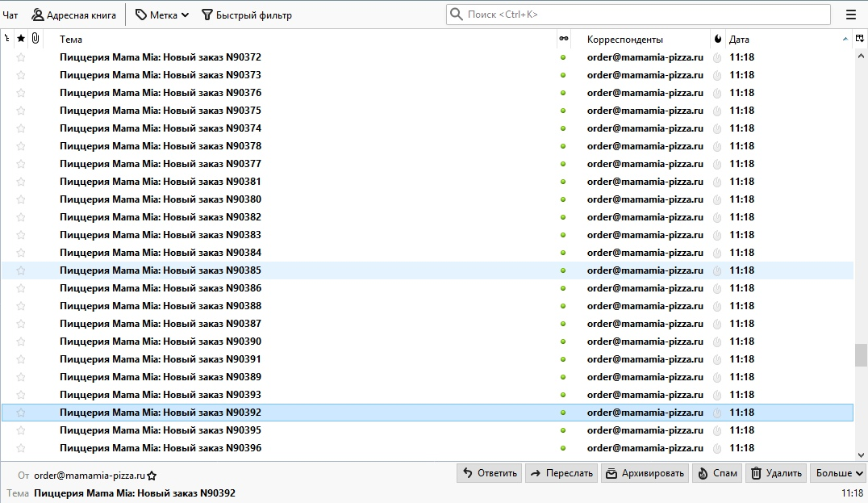Select the message Новый заказ N90376
The height and width of the screenshot is (503, 868).
pos(428,93)
